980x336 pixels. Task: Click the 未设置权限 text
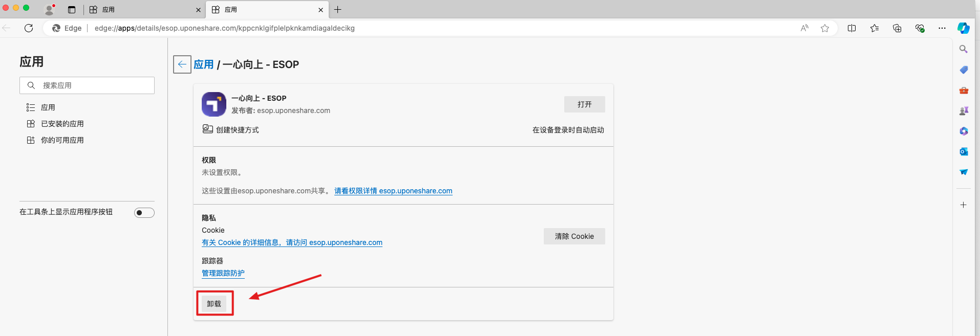click(x=222, y=172)
